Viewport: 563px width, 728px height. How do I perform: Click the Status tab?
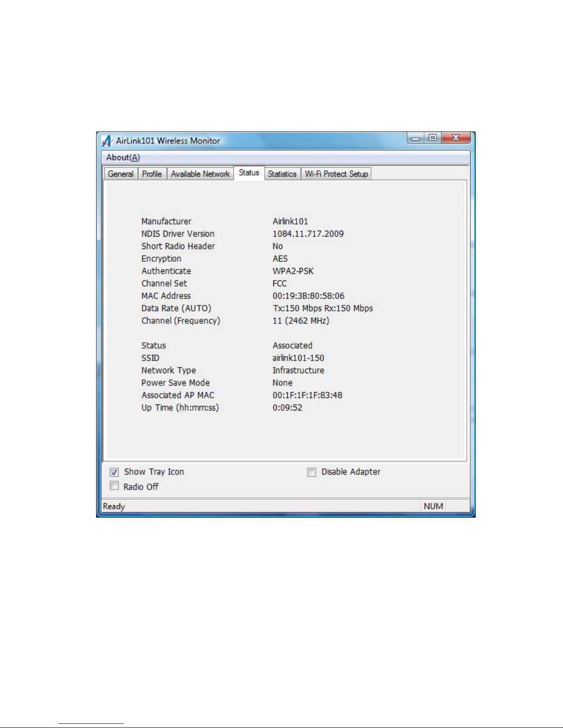pyautogui.click(x=249, y=173)
